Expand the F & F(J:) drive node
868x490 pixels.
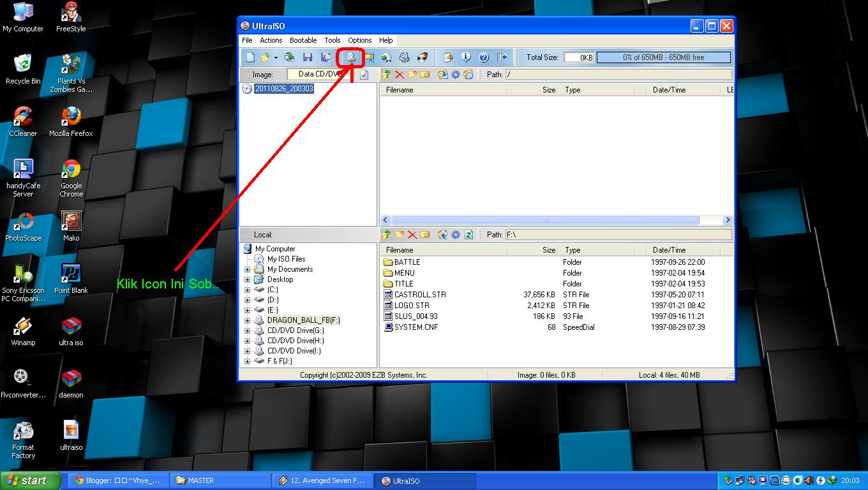point(248,361)
